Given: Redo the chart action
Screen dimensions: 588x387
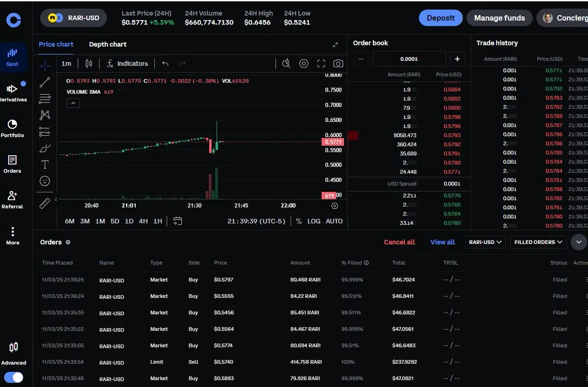Looking at the screenshot, I should click(x=182, y=64).
